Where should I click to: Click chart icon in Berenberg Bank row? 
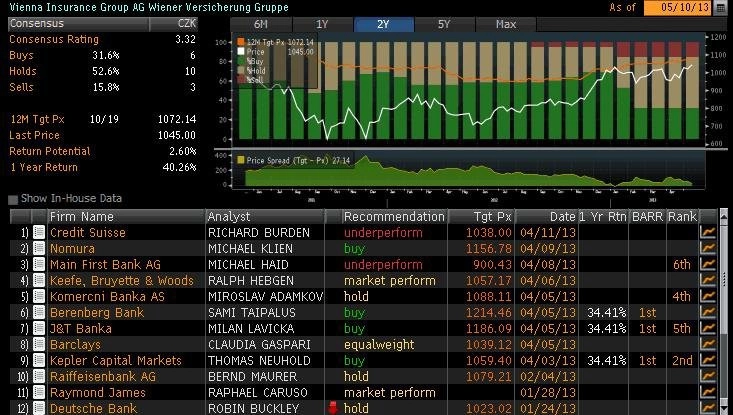point(708,312)
